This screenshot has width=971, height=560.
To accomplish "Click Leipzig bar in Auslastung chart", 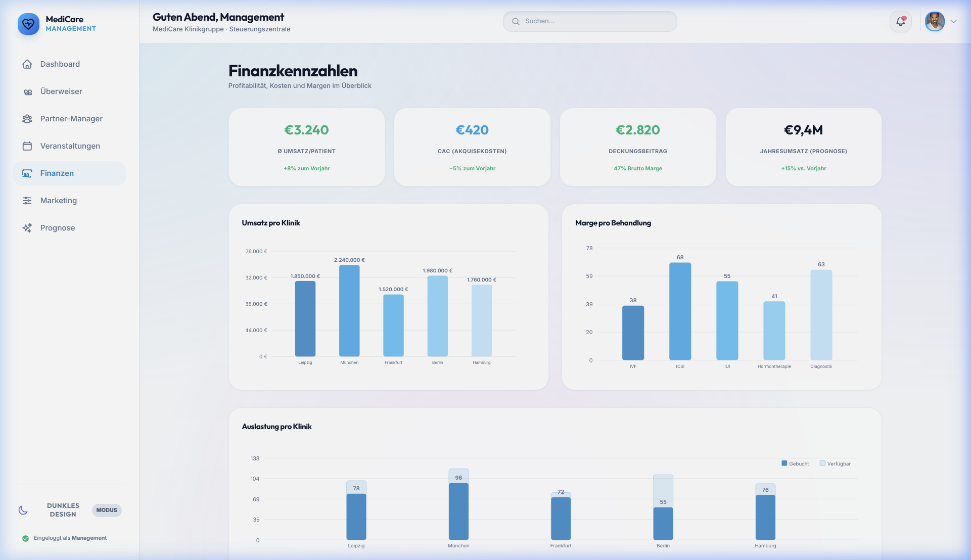I will click(x=356, y=517).
